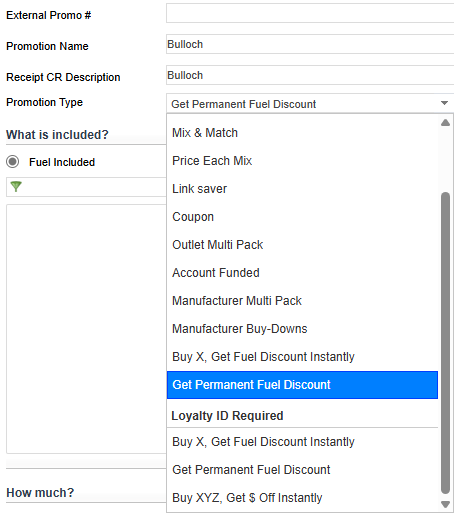Click the green filter funnel icon
This screenshot has height=513, width=454.
point(16,186)
